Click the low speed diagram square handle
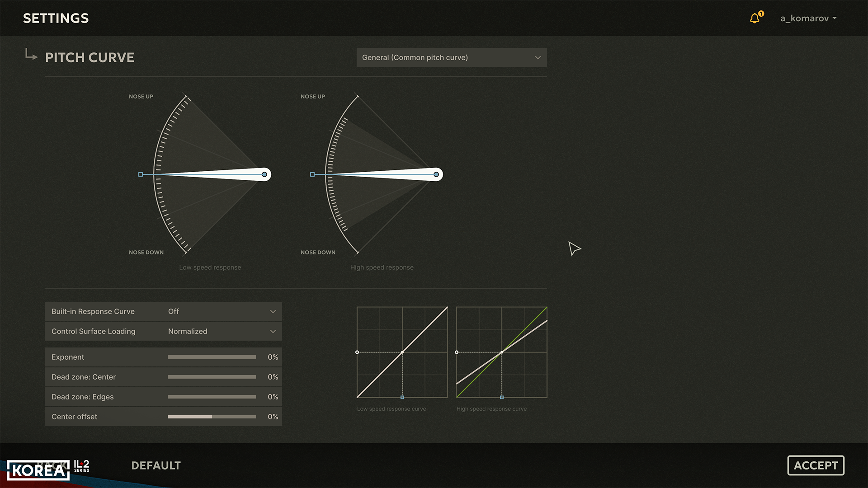This screenshot has width=868, height=488. (x=141, y=174)
